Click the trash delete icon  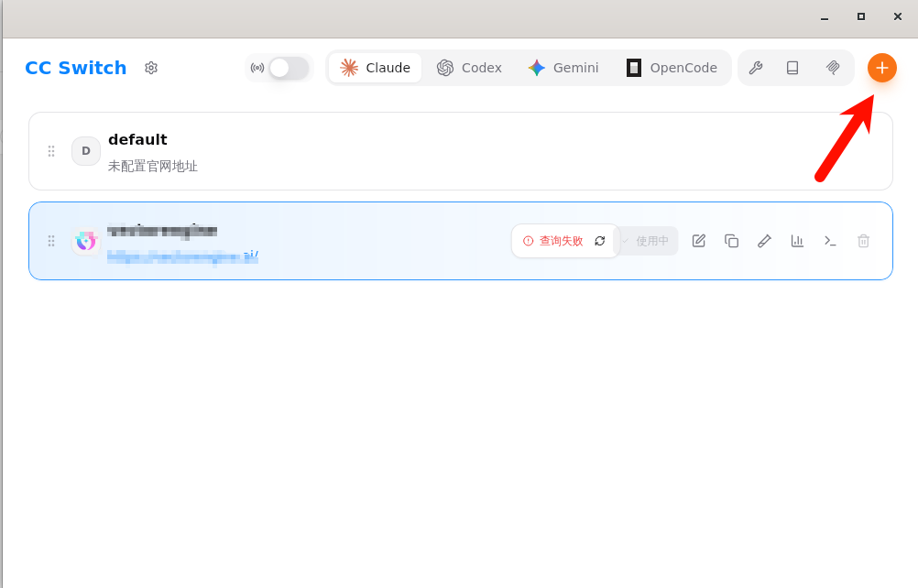863,241
